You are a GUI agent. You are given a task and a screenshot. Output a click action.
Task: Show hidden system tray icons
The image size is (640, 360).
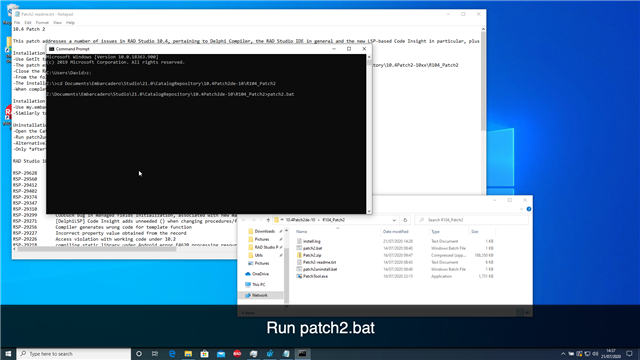563,354
